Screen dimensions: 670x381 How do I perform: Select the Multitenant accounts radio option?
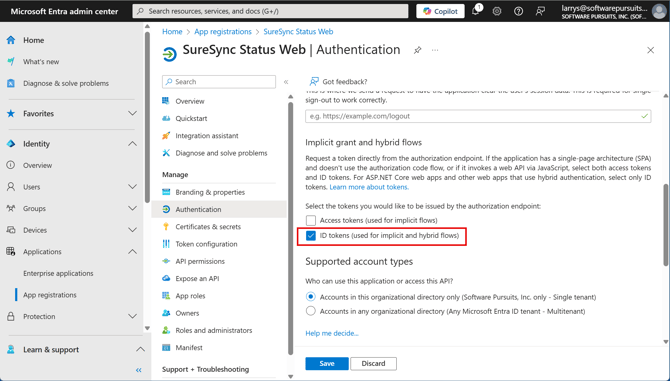(x=311, y=311)
